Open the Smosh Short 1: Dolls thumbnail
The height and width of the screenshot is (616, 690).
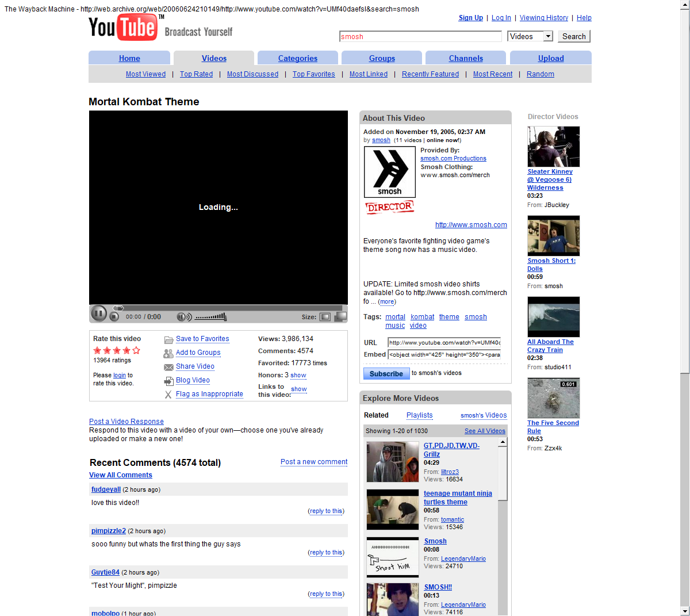pos(553,236)
